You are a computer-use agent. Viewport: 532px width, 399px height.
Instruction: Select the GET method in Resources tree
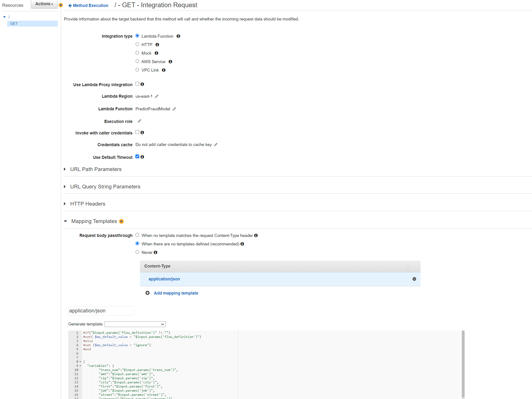14,23
